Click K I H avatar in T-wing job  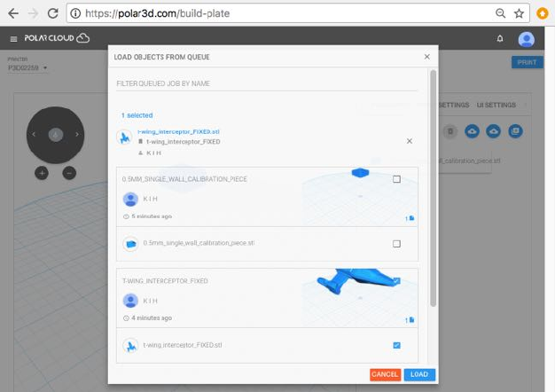[130, 301]
